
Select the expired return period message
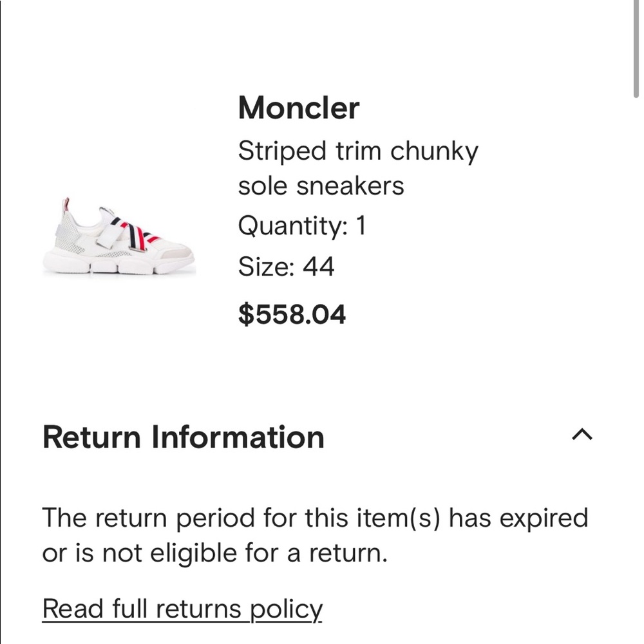coord(316,533)
